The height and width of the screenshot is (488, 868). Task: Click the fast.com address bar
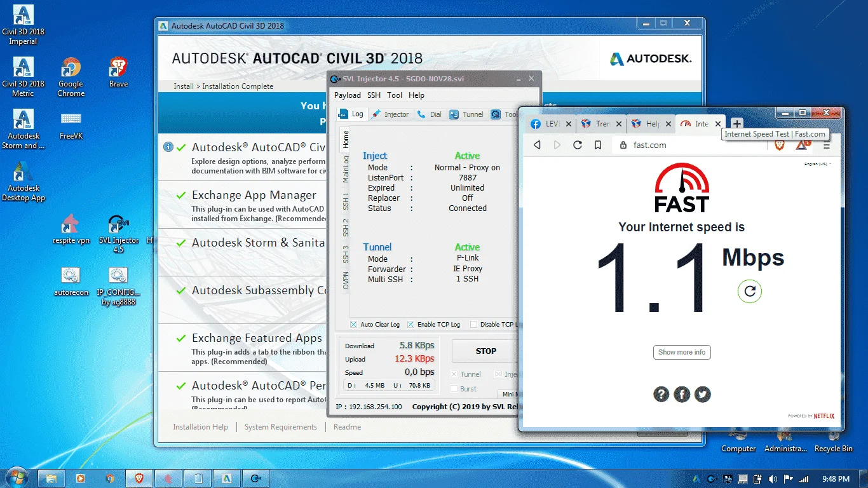(690, 145)
